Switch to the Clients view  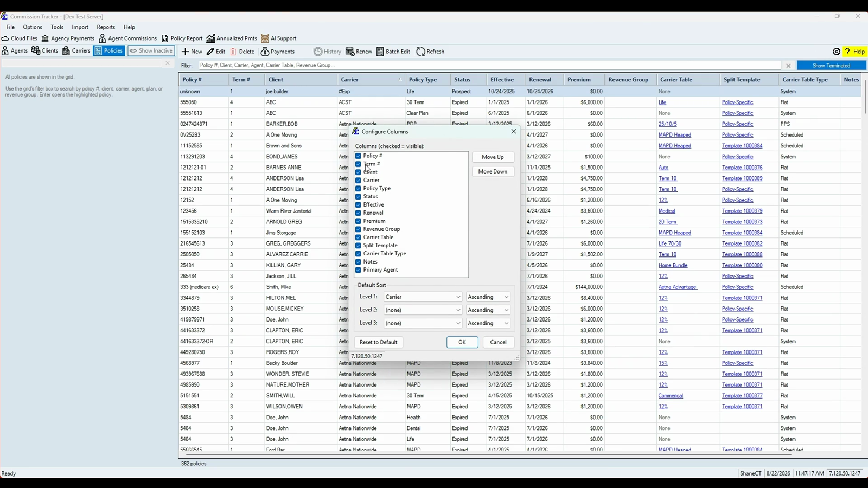tap(44, 51)
